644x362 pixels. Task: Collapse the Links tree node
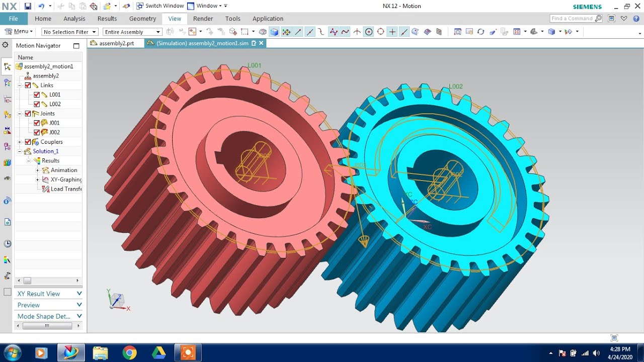(20, 85)
